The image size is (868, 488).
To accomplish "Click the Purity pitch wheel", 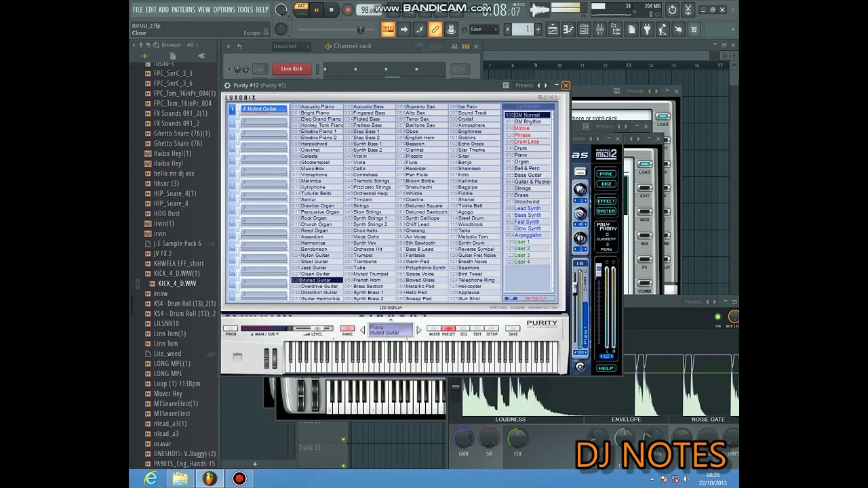I will (x=267, y=358).
